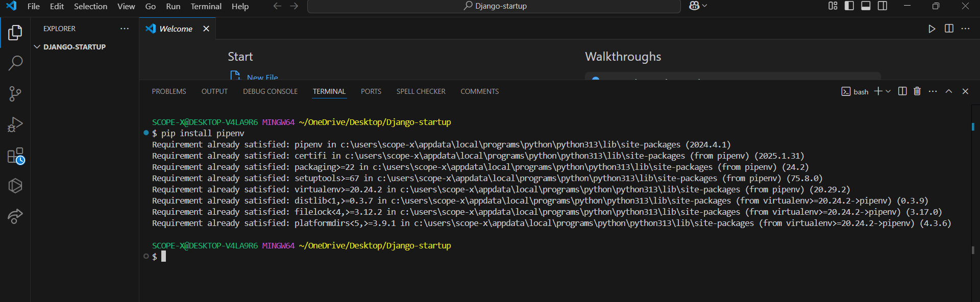This screenshot has height=302, width=980.
Task: Select the Welcome editor tab
Action: point(178,29)
